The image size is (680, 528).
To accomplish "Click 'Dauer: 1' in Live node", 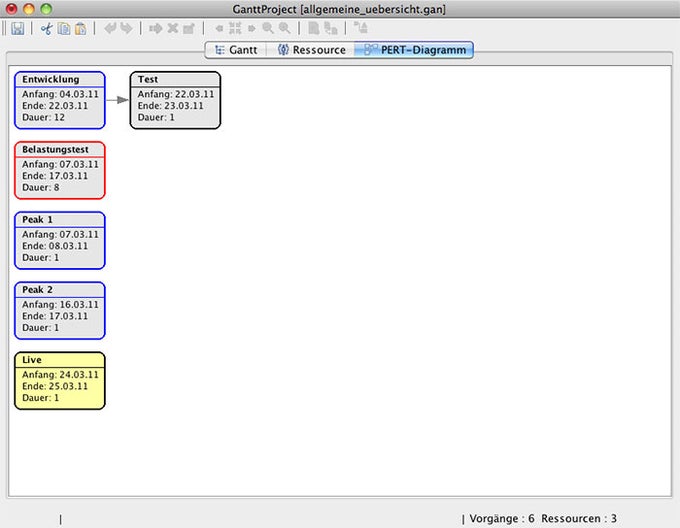I will pos(41,398).
